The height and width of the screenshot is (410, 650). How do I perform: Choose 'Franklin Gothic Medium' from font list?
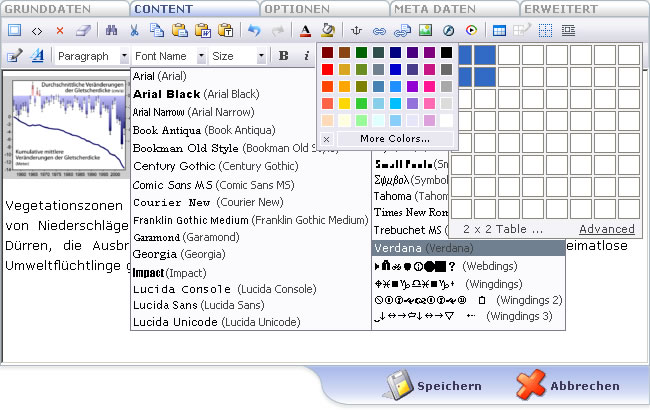(x=250, y=220)
